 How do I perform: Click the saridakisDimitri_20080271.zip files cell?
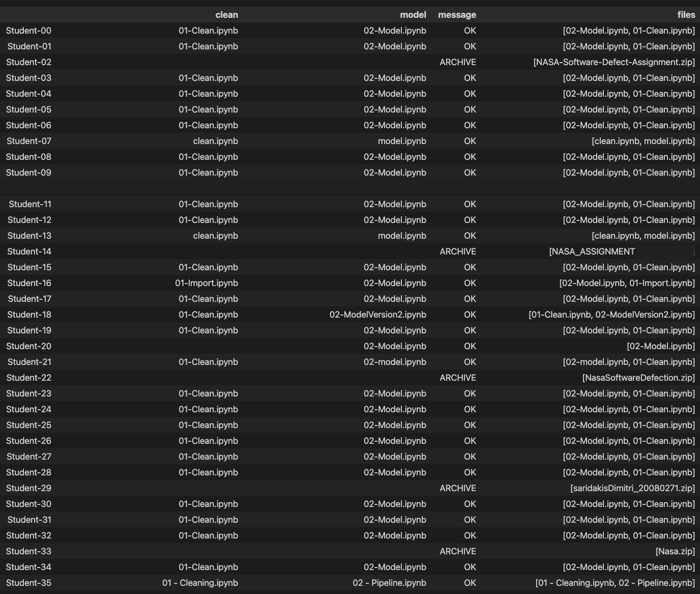pyautogui.click(x=632, y=488)
